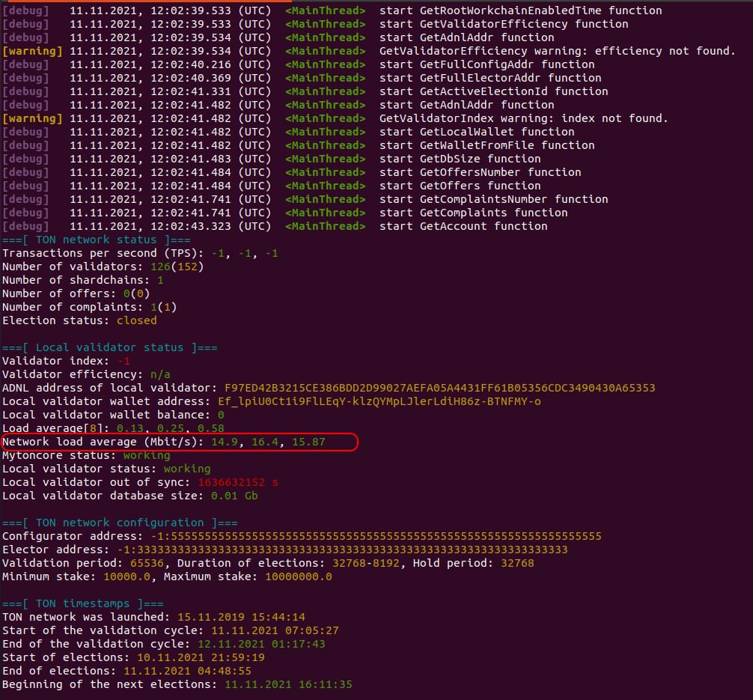Click the Validation period value 65536
The height and width of the screenshot is (700, 753).
(x=147, y=563)
